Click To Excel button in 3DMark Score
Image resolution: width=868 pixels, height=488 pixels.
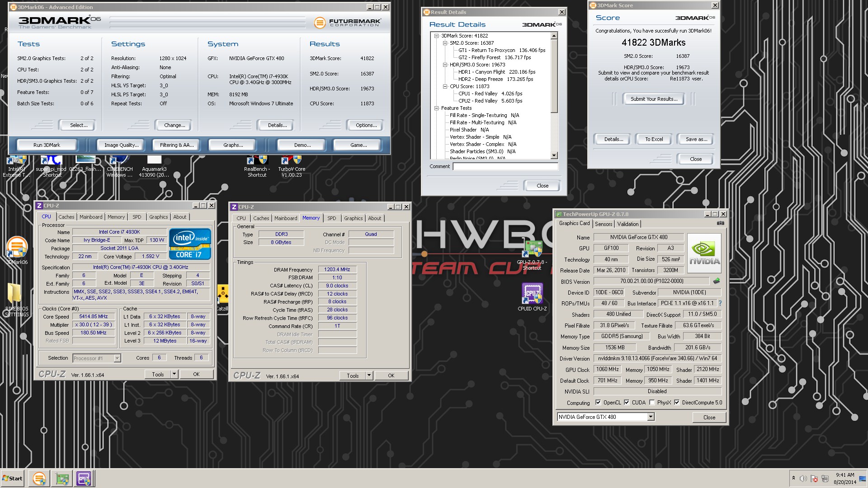point(654,139)
